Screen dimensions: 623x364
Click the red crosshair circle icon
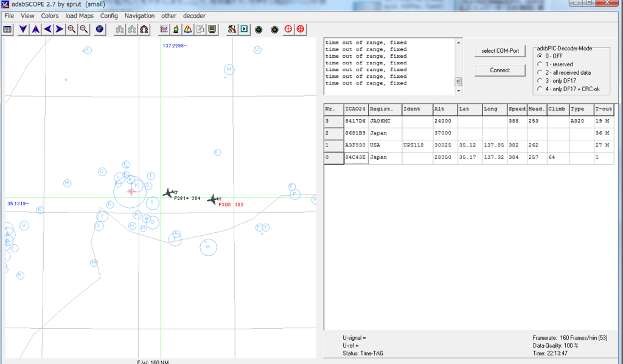288,29
